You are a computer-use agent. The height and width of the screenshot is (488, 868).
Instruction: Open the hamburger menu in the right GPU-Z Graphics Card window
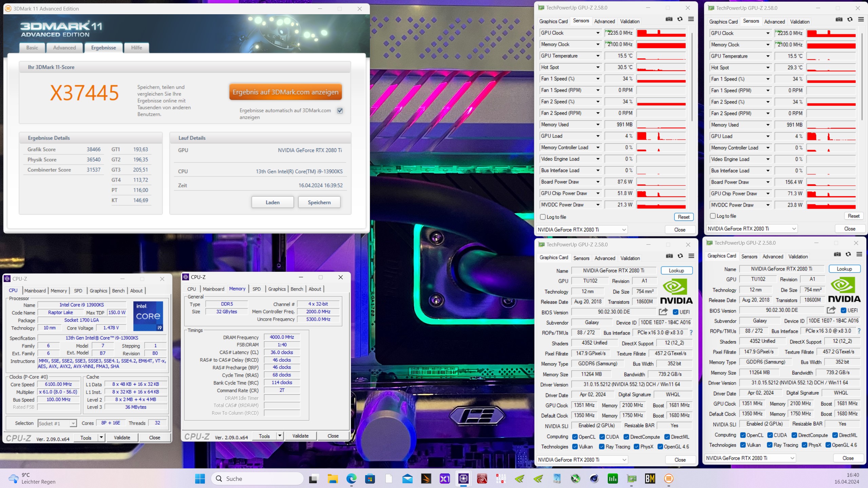(859, 254)
